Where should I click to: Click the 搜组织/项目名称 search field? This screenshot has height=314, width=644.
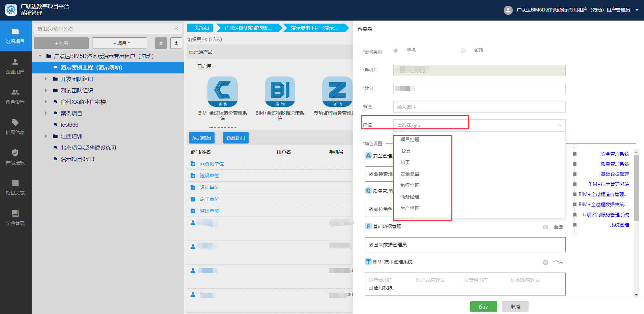click(108, 28)
